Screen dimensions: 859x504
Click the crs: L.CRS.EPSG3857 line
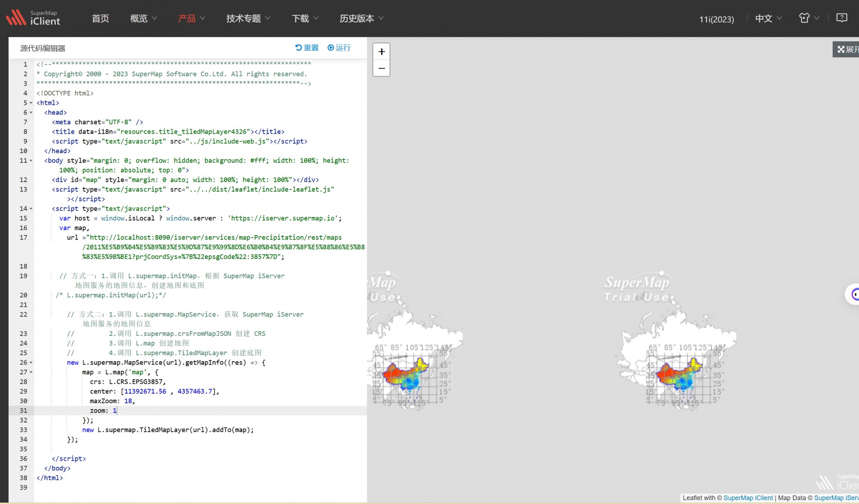pyautogui.click(x=128, y=382)
